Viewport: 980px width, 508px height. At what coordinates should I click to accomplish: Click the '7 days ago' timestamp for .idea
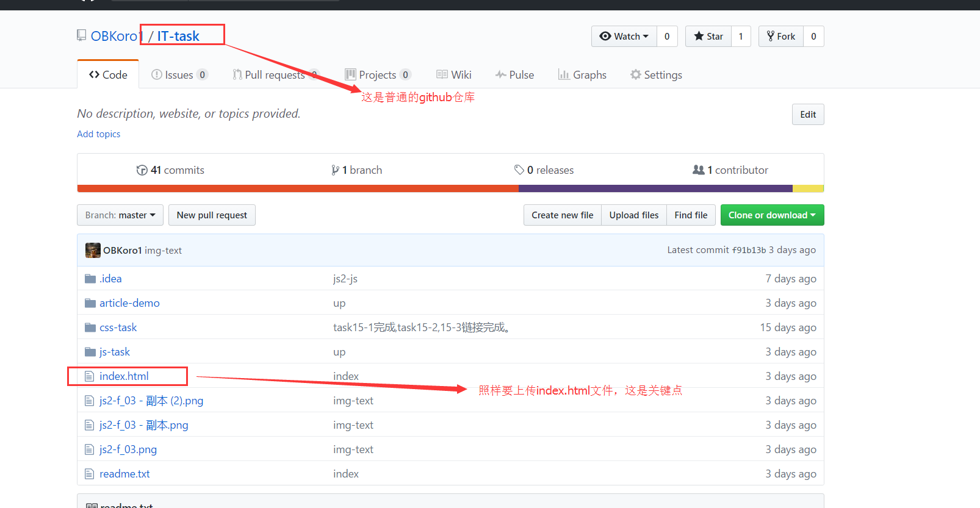pyautogui.click(x=791, y=278)
